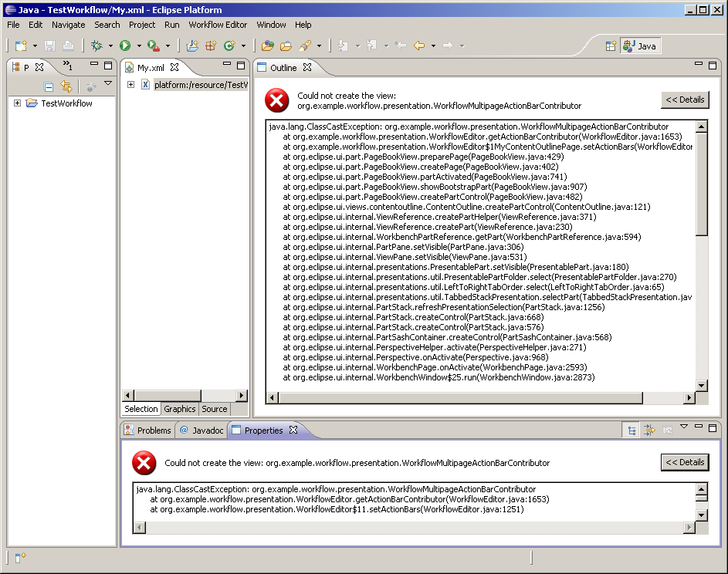Screen dimensions: 728x574
Task: Expand the platform:/resource node in My.xml editor
Action: (131, 85)
